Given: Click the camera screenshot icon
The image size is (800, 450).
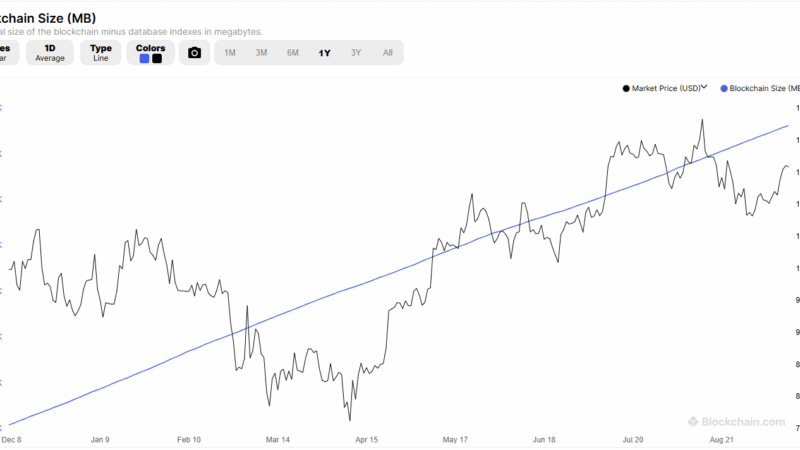Looking at the screenshot, I should [x=194, y=53].
